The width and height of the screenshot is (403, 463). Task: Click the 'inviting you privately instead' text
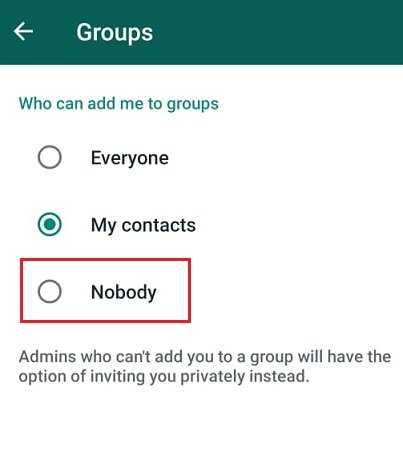[200, 377]
